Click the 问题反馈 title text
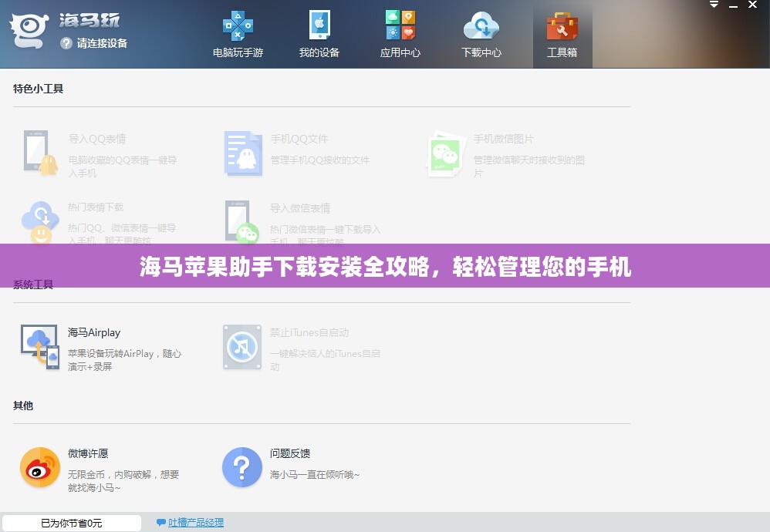The width and height of the screenshot is (770, 532). (x=290, y=453)
